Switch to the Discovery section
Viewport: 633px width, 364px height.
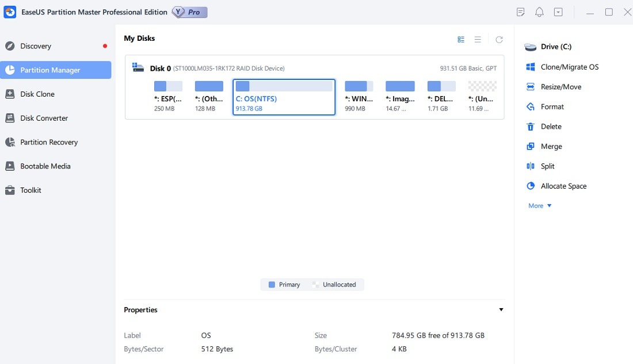pyautogui.click(x=36, y=46)
